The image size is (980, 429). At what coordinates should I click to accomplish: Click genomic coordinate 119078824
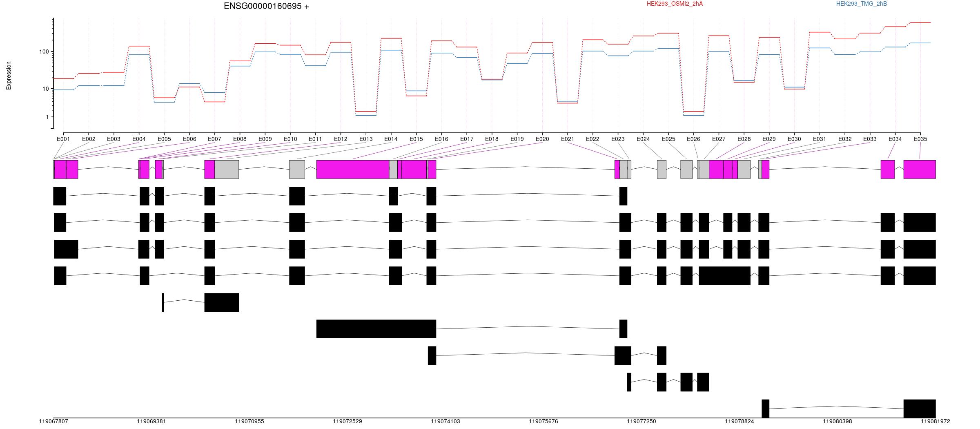[739, 421]
